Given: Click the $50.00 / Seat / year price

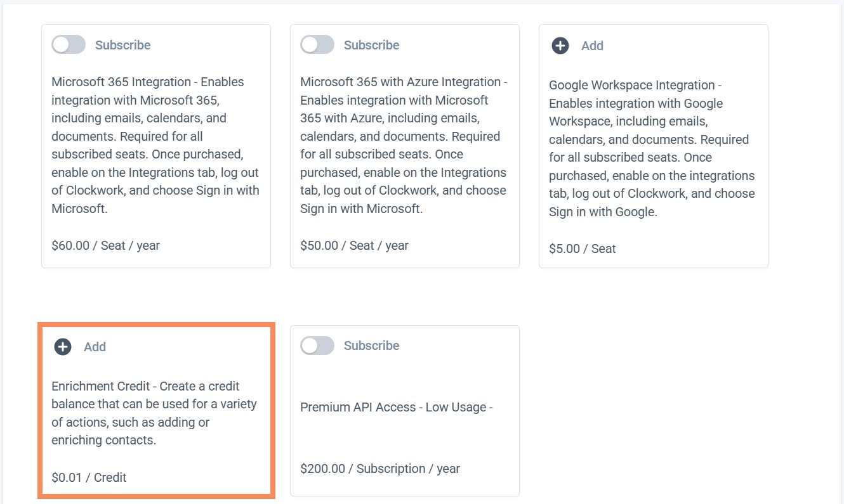Looking at the screenshot, I should tap(355, 245).
